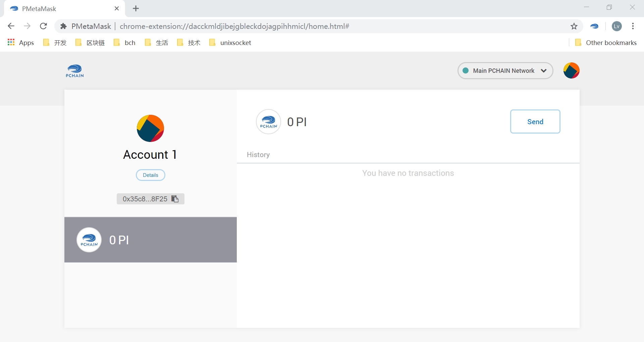The image size is (644, 342).
Task: Open the Apps shortcut in bookmarks bar
Action: pyautogui.click(x=21, y=43)
